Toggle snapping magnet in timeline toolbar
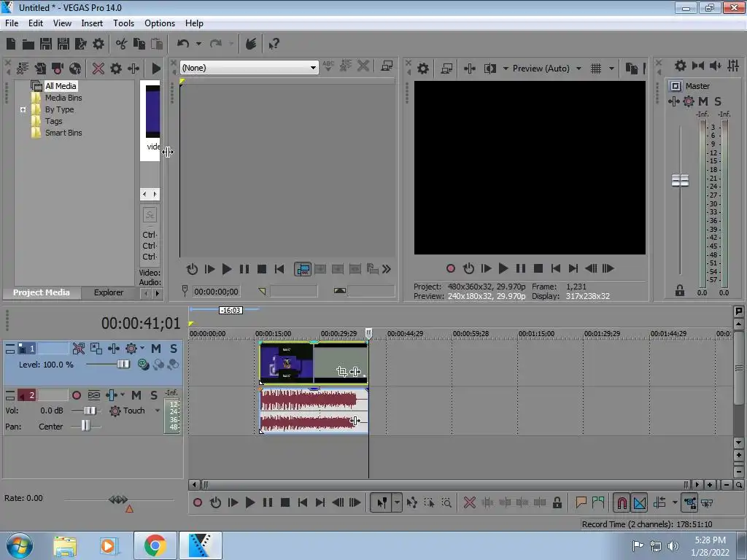 622,502
